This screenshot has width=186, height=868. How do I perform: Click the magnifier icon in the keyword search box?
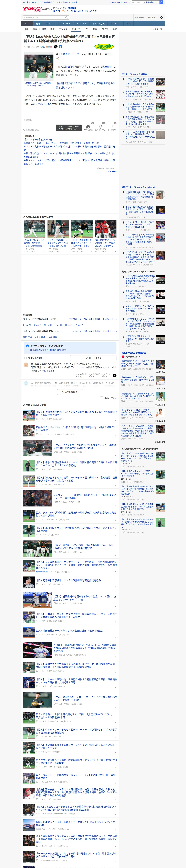point(66,18)
